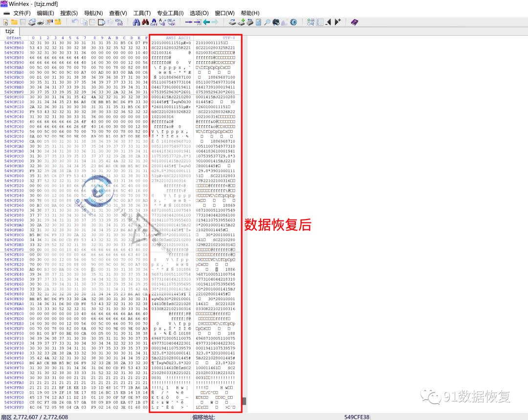Screen dimensions: 528x420
Task: Click the system menu icon left of 文件
Action: click(x=6, y=13)
